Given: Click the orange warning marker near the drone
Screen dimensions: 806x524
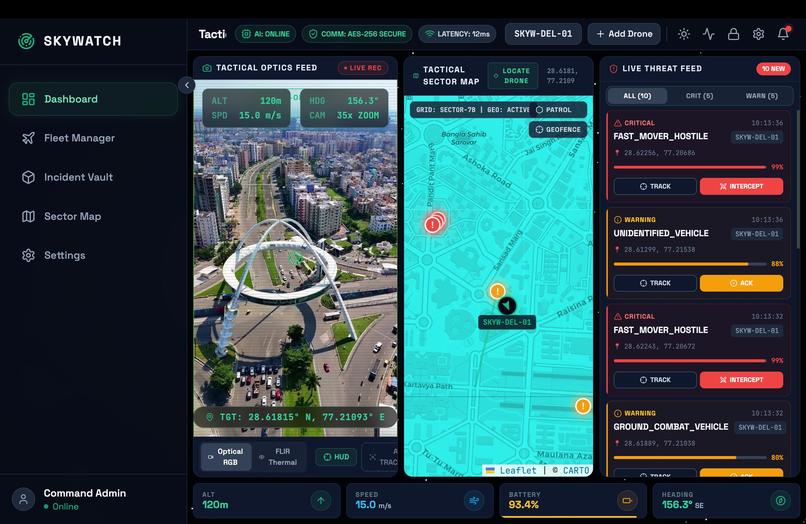Looking at the screenshot, I should coord(497,292).
